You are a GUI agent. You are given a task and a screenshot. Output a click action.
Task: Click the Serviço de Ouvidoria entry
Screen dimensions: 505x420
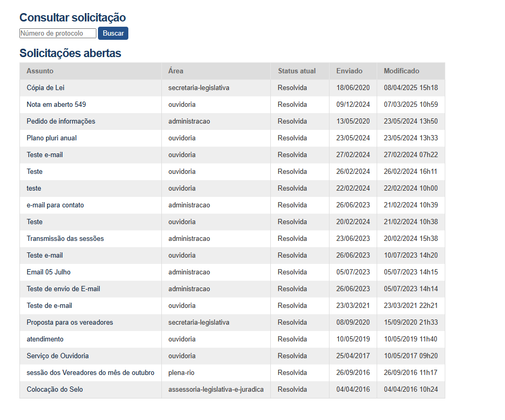tap(58, 356)
